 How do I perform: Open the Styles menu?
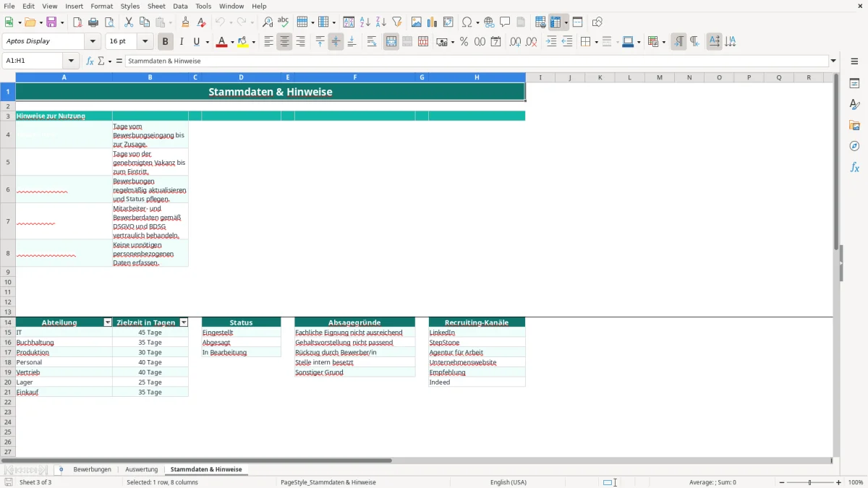point(130,6)
